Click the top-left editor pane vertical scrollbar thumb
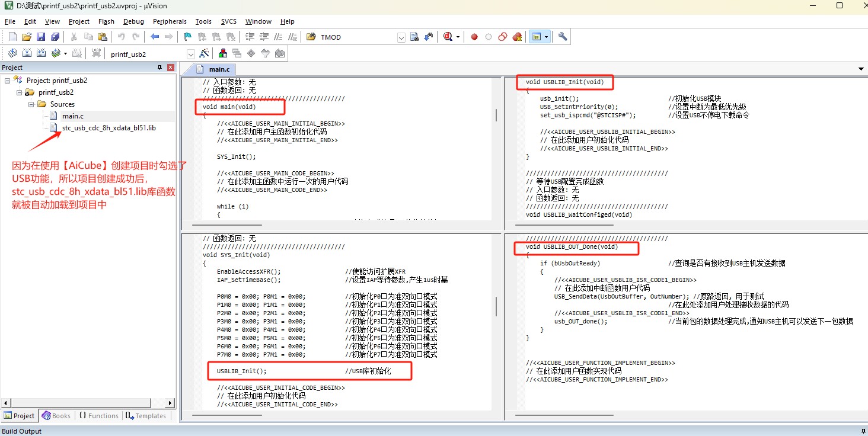Image resolution: width=868 pixels, height=436 pixels. pyautogui.click(x=496, y=115)
